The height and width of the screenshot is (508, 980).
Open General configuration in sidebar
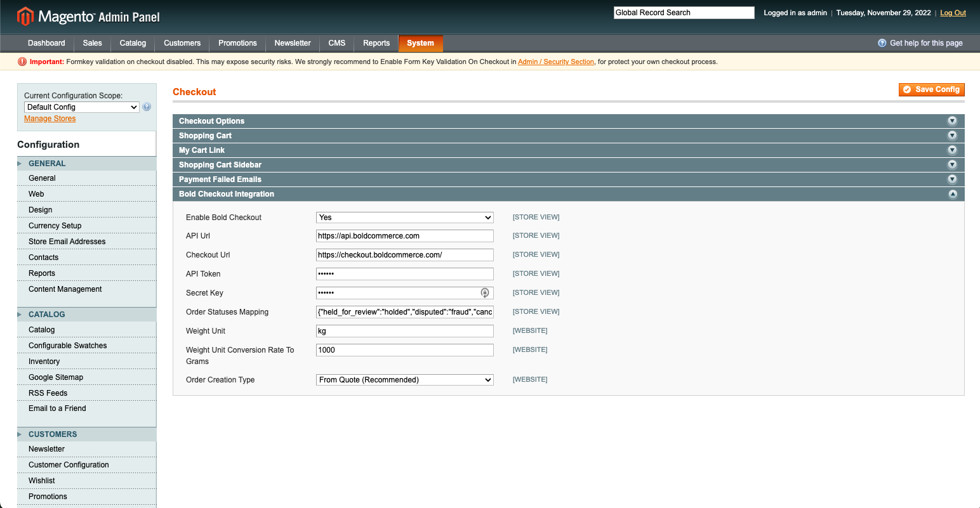(86, 178)
